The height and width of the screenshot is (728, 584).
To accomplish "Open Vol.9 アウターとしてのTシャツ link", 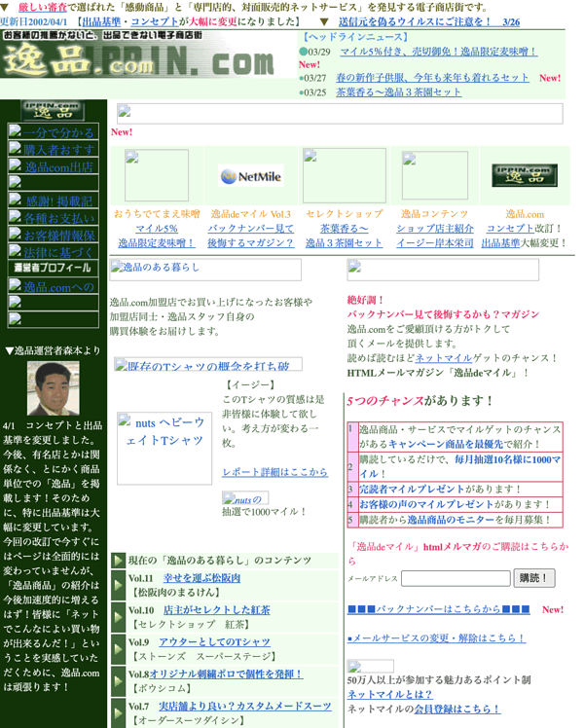I will coord(214,642).
